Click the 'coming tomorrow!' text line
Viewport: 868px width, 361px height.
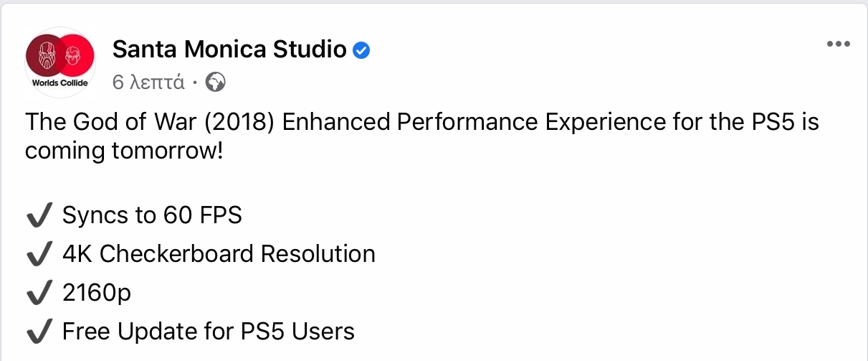tap(124, 153)
